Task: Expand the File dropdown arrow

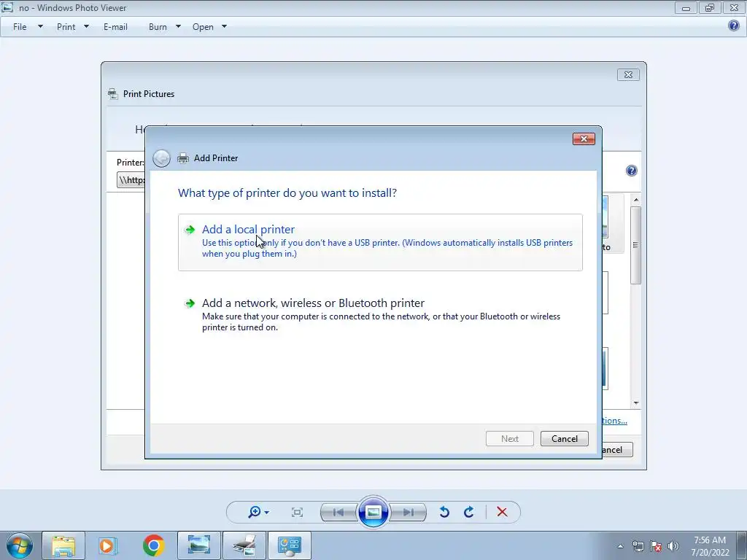Action: (41, 27)
